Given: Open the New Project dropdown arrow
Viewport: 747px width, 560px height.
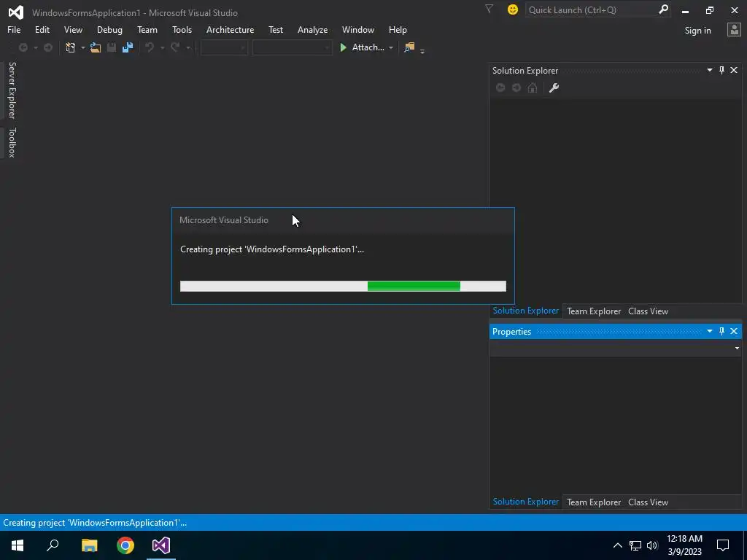Looking at the screenshot, I should click(82, 47).
